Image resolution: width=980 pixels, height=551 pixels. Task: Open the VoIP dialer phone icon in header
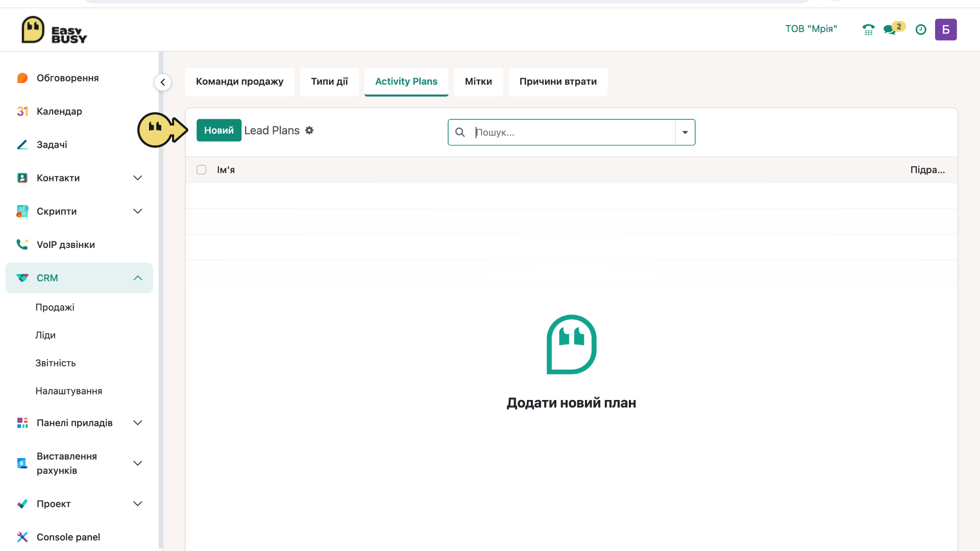tap(868, 30)
